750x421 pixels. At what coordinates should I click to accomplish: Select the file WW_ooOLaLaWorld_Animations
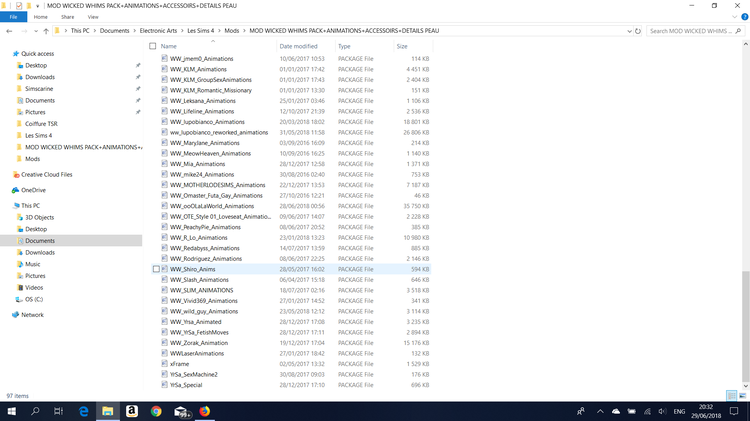[x=212, y=206]
